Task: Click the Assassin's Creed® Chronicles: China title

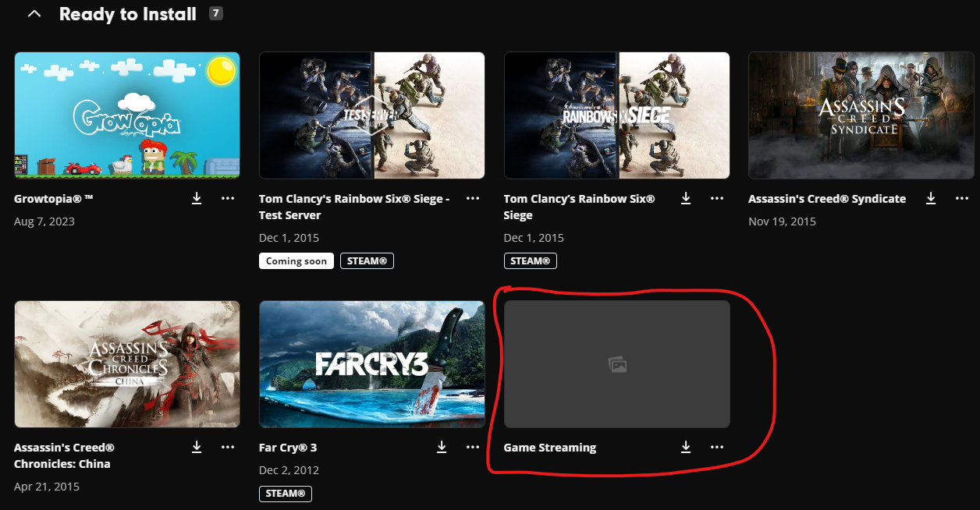Action: pyautogui.click(x=65, y=455)
